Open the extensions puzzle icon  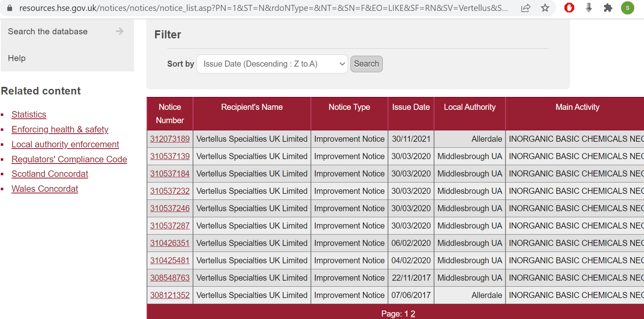pos(608,8)
